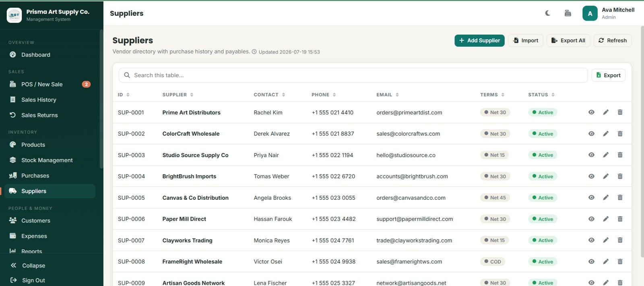The image size is (644, 286).
Task: View details for Prime Art Distributors
Action: point(591,112)
